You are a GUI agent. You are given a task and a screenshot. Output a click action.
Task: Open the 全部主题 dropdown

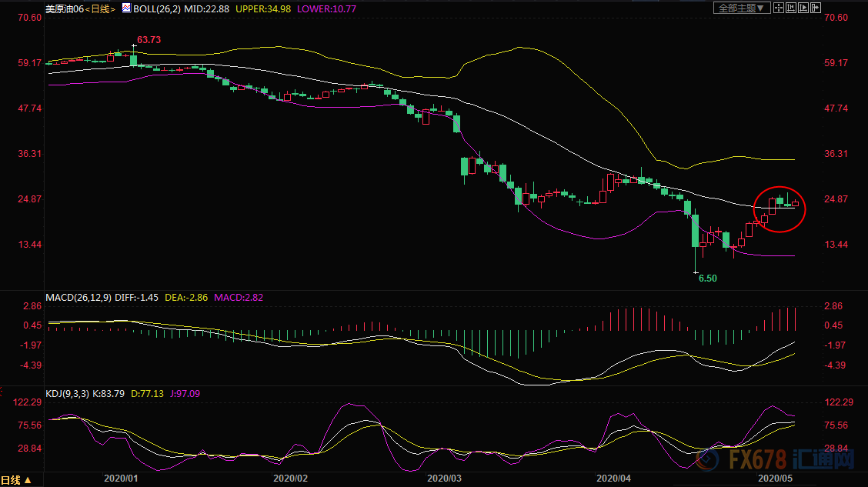(x=742, y=8)
